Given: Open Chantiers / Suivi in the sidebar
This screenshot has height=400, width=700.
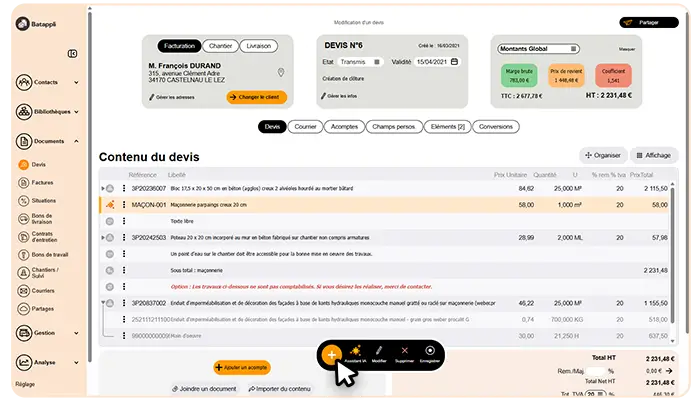Looking at the screenshot, I should pos(38,273).
